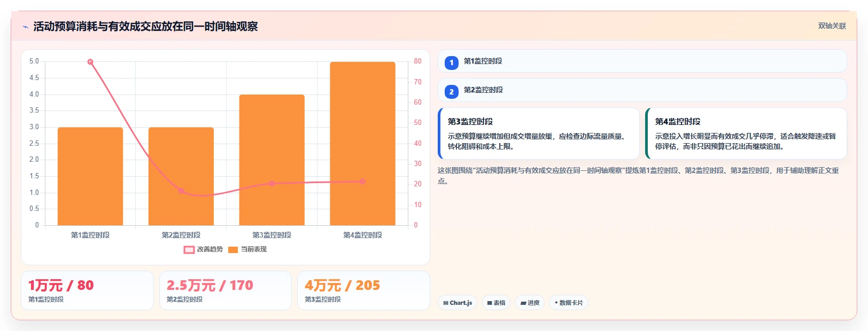Click the orange 当前表现 legend swatch

tap(233, 249)
